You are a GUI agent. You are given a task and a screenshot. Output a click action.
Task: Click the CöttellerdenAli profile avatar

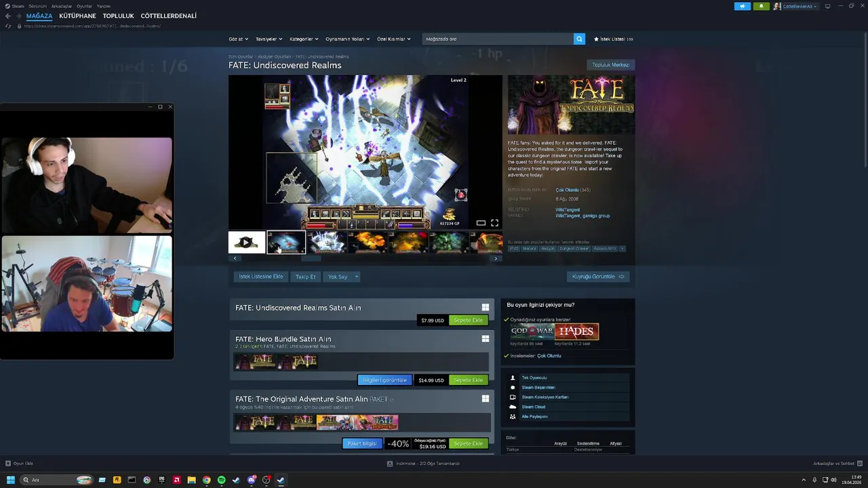pyautogui.click(x=777, y=6)
